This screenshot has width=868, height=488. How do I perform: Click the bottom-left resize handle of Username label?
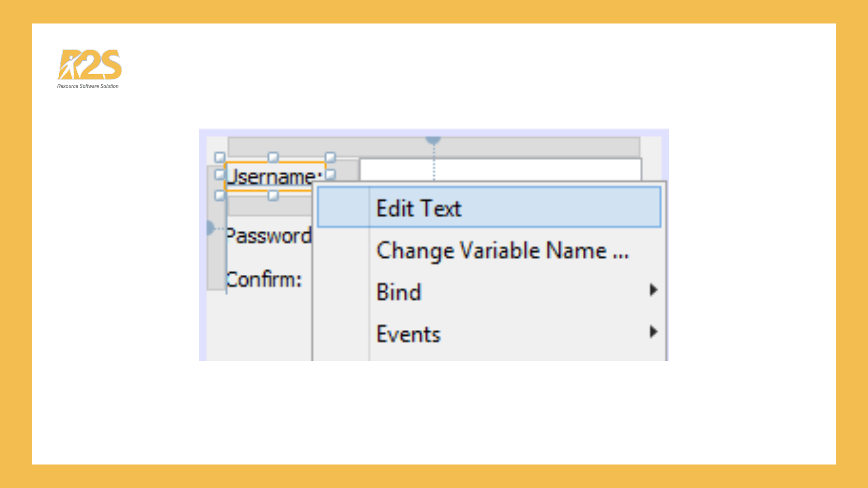click(220, 195)
